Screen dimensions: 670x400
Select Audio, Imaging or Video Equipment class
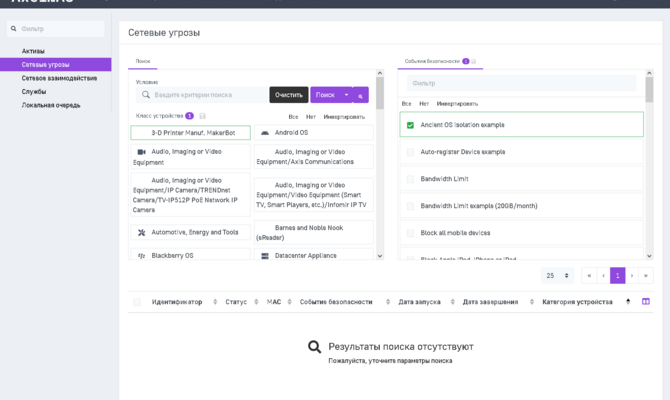[x=192, y=156]
